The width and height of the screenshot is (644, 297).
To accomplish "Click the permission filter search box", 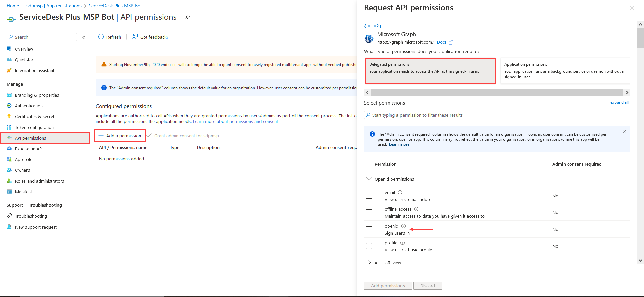I will (497, 115).
